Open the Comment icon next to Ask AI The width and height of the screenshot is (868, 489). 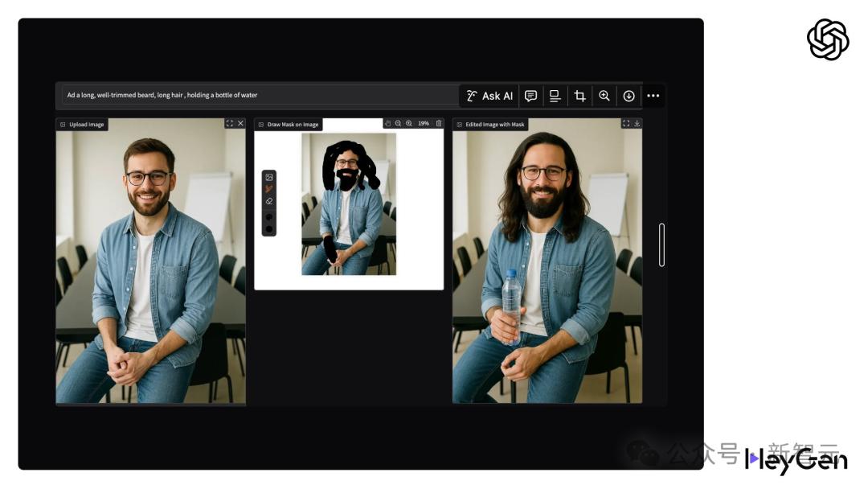pos(532,96)
